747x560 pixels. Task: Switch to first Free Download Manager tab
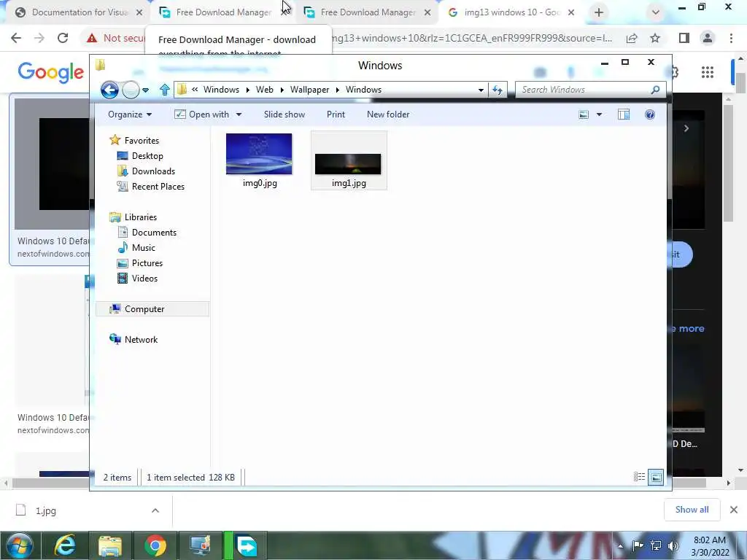tap(223, 12)
